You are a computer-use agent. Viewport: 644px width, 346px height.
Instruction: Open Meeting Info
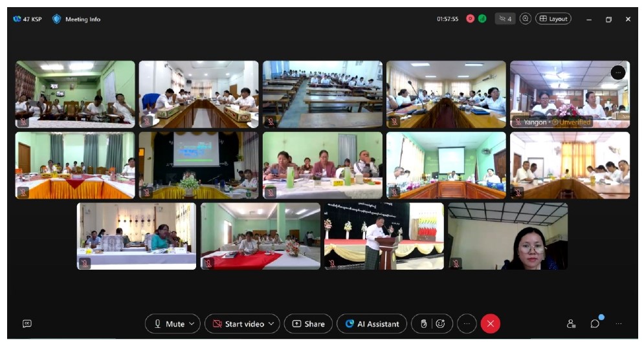click(76, 19)
